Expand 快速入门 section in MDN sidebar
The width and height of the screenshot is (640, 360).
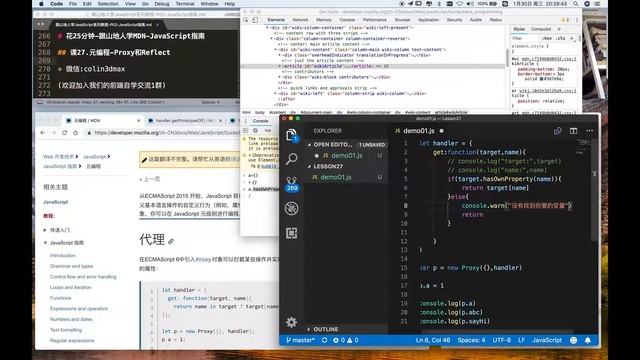coord(45,230)
